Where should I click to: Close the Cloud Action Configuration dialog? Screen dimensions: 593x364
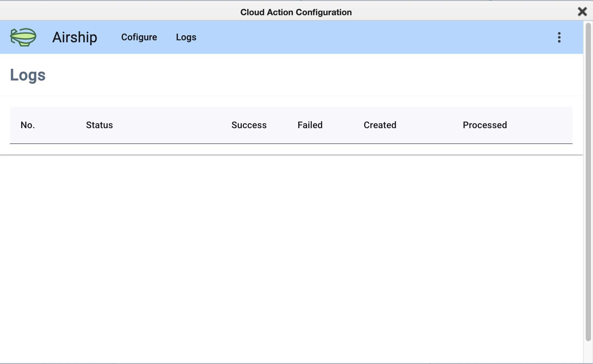582,12
